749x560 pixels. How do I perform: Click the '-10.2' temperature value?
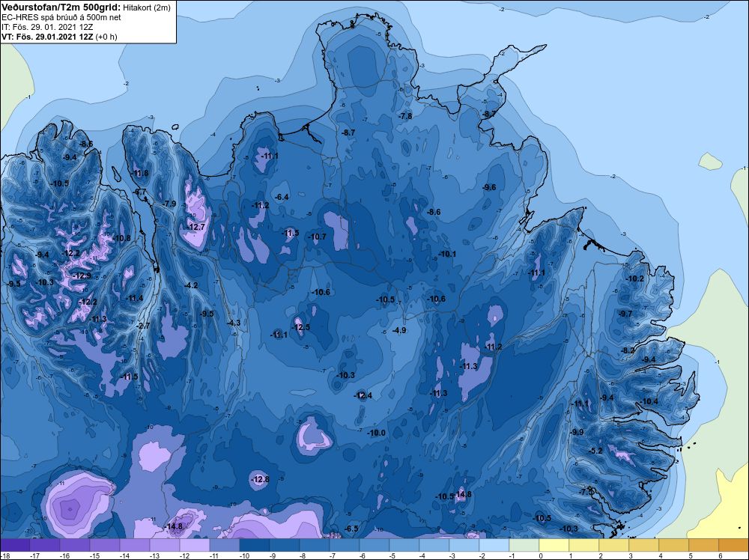pyautogui.click(x=635, y=279)
